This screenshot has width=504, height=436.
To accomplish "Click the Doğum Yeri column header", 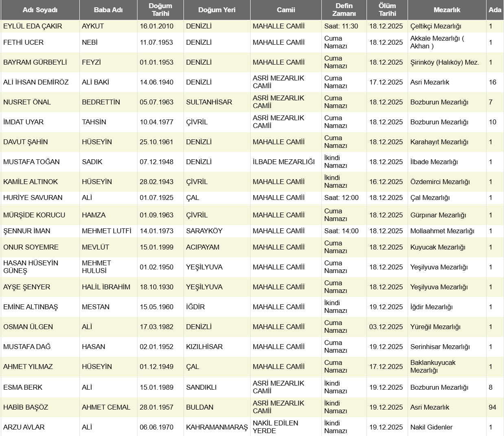I will 217,10.
